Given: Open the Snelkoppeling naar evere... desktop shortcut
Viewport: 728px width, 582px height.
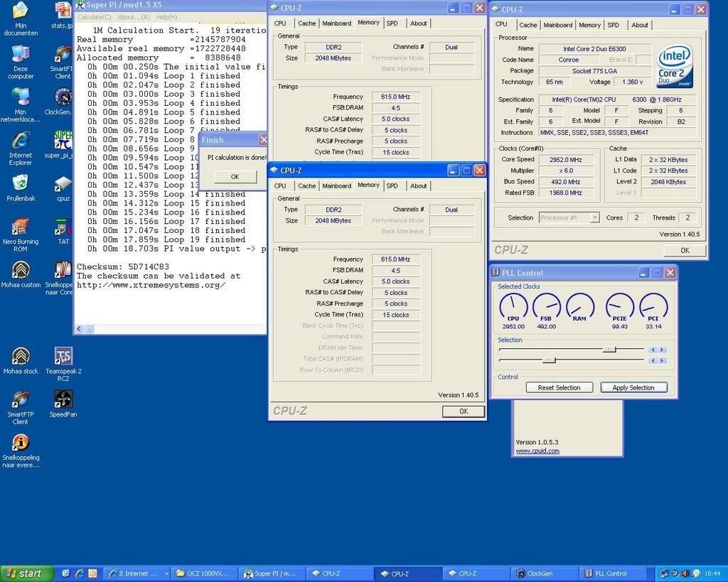Looking at the screenshot, I should click(x=21, y=451).
